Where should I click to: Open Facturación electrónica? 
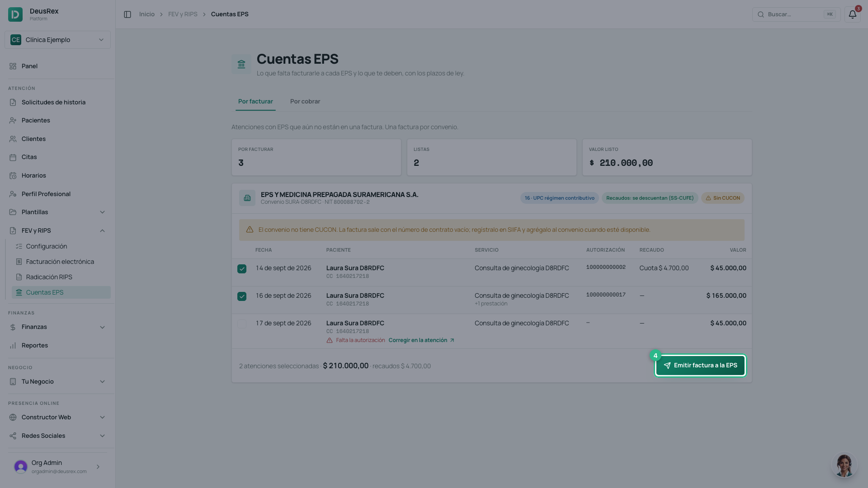pos(61,262)
